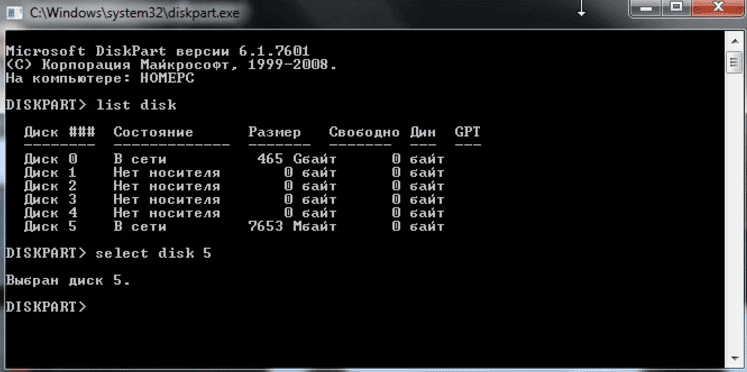Click the 'Диск 3' row label
The height and width of the screenshot is (372, 747).
(x=50, y=200)
